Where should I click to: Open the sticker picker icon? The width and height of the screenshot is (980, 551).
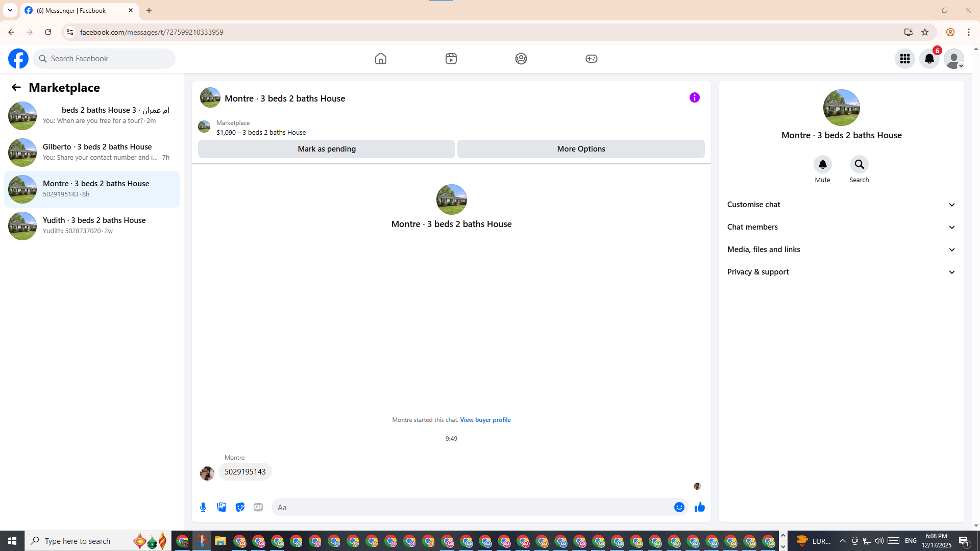240,507
